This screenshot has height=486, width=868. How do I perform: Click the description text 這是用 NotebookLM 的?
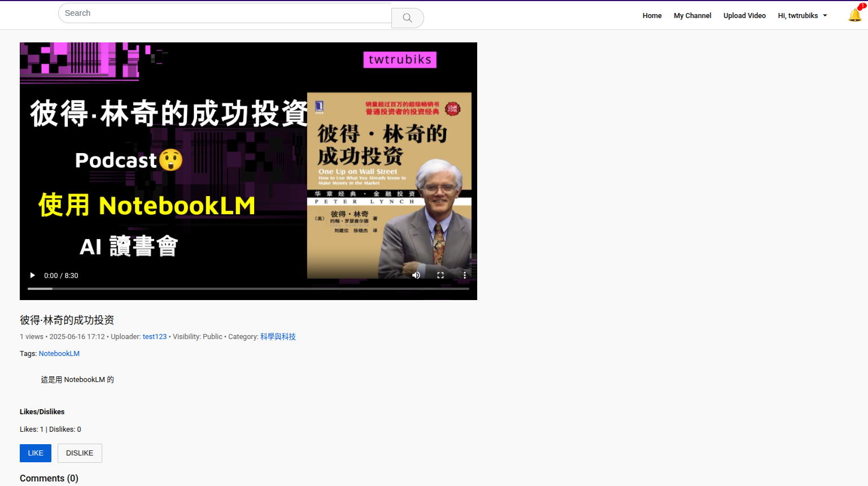click(77, 380)
